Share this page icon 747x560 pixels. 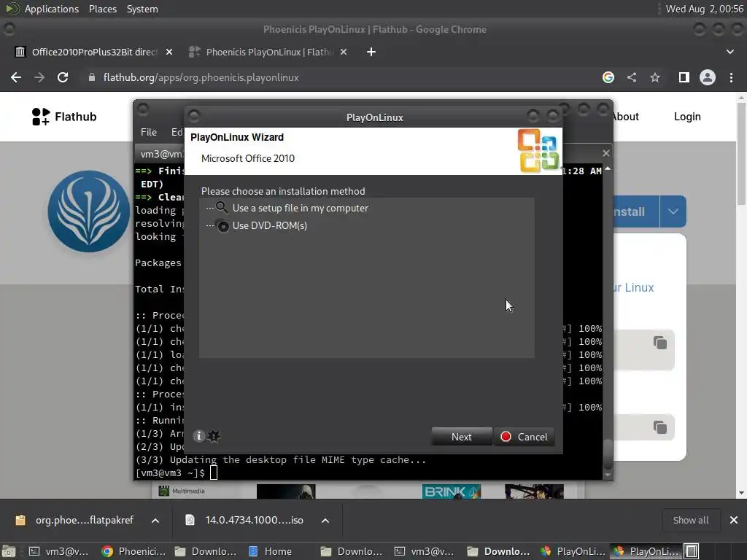[x=632, y=77]
